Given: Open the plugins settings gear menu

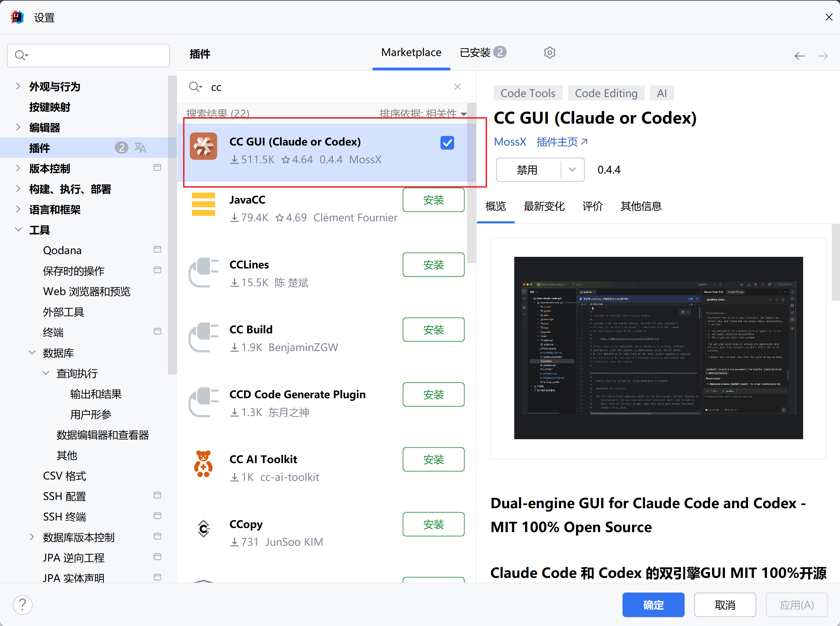Looking at the screenshot, I should 549,53.
